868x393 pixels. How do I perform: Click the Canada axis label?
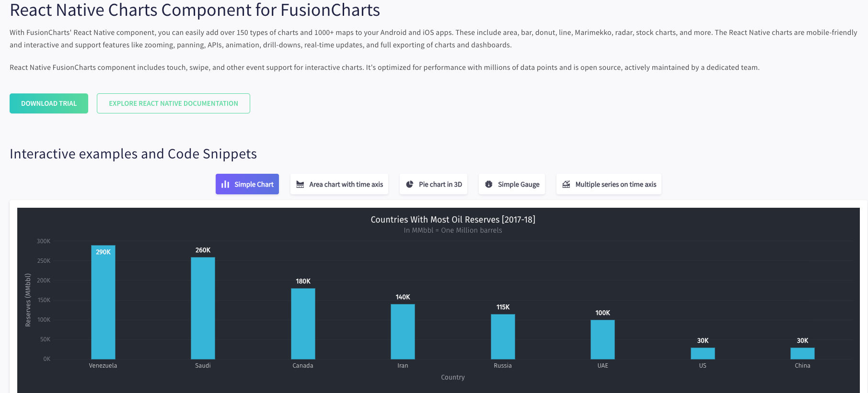(x=303, y=365)
